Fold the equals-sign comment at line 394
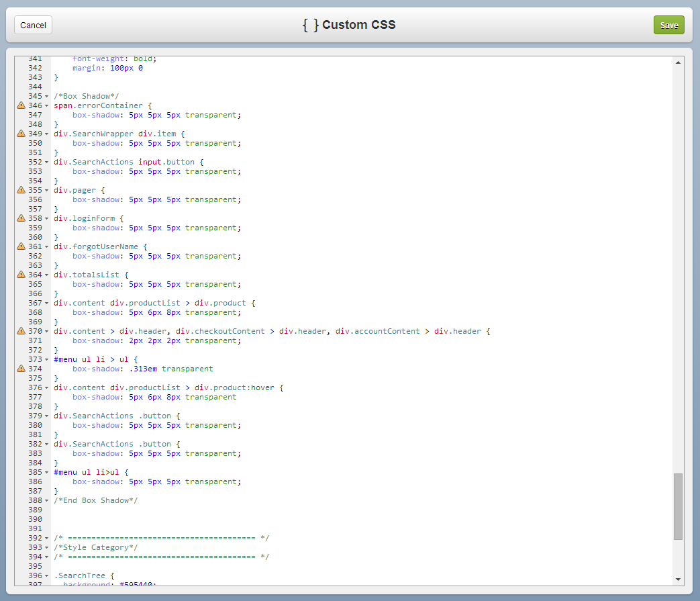700x601 pixels. click(46, 557)
